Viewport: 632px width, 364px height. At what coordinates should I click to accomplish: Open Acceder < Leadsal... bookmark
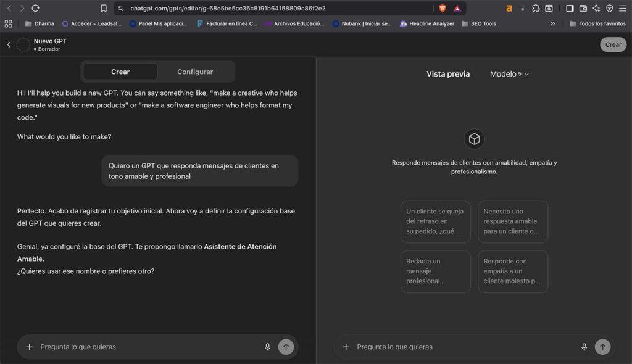tap(91, 24)
